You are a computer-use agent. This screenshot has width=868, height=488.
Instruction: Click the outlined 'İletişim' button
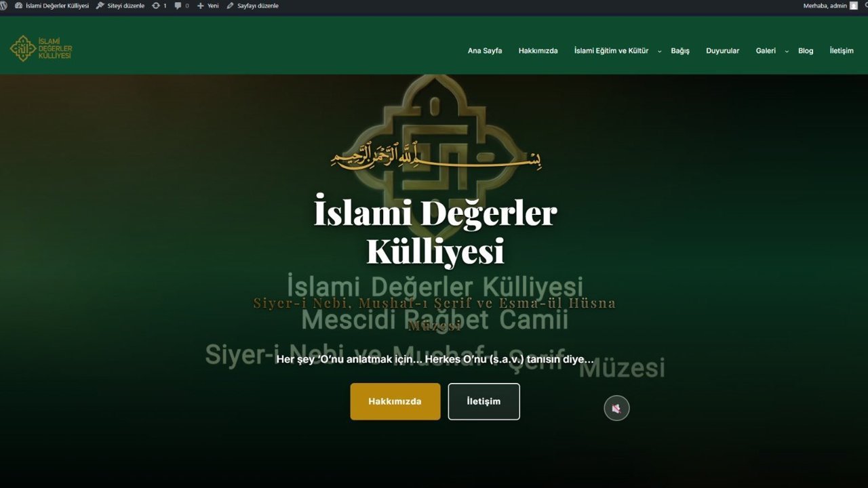click(x=484, y=401)
